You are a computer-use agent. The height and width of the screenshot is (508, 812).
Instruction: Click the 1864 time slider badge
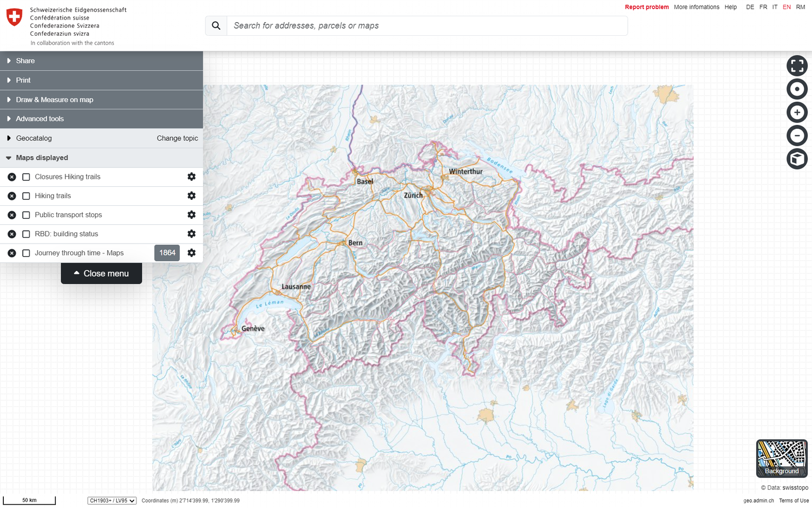[x=167, y=252]
